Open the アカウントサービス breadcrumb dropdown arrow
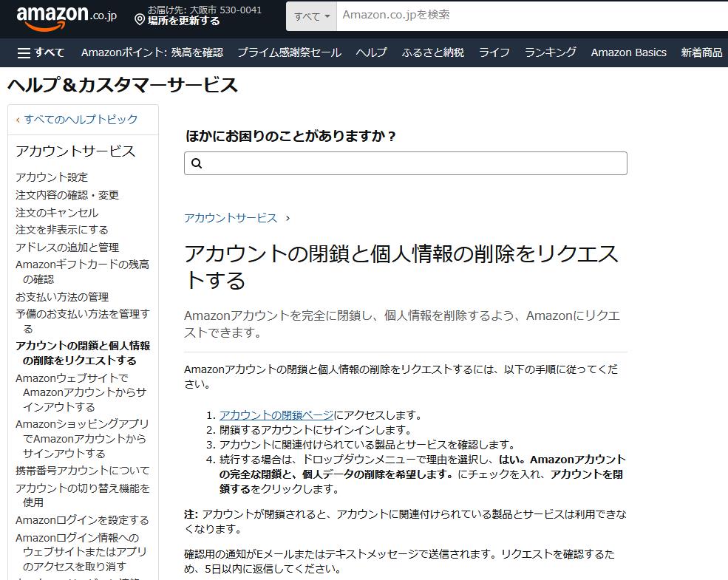Image resolution: width=728 pixels, height=580 pixels. 288,219
